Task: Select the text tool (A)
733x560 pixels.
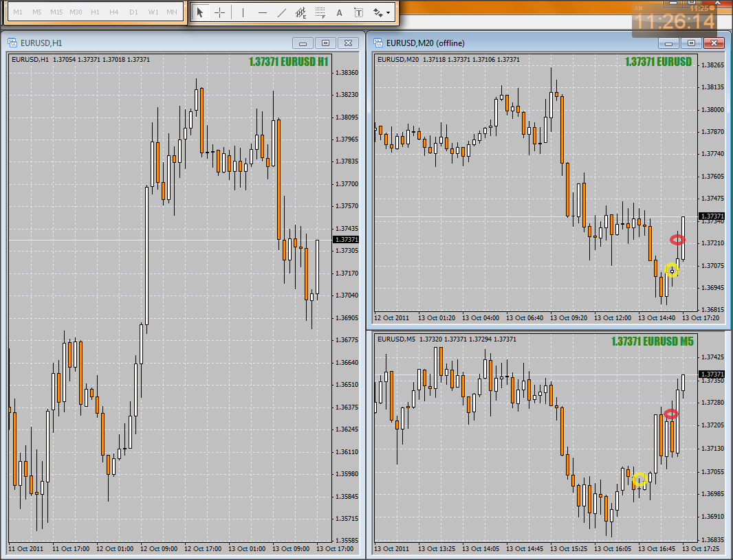Action: (340, 12)
